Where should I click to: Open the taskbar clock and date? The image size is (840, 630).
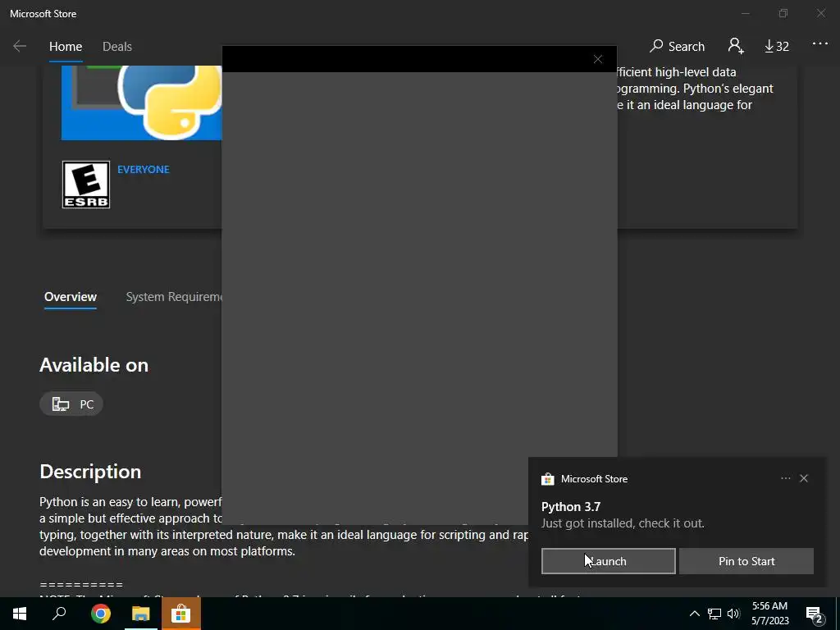(x=769, y=614)
